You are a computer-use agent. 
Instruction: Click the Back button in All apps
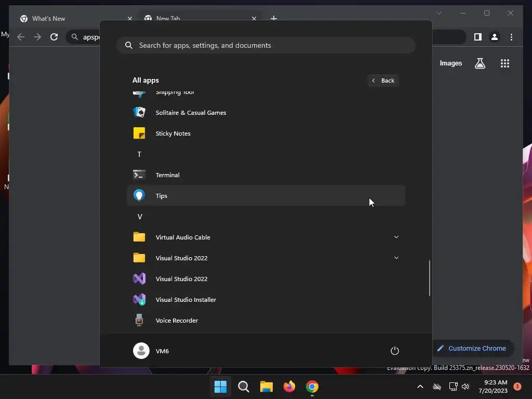click(383, 81)
